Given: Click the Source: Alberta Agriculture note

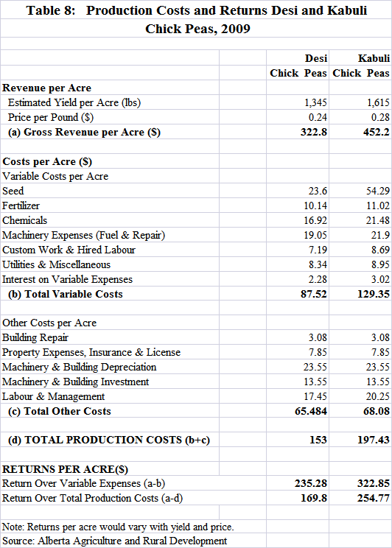Looking at the screenshot, I should pyautogui.click(x=115, y=541).
